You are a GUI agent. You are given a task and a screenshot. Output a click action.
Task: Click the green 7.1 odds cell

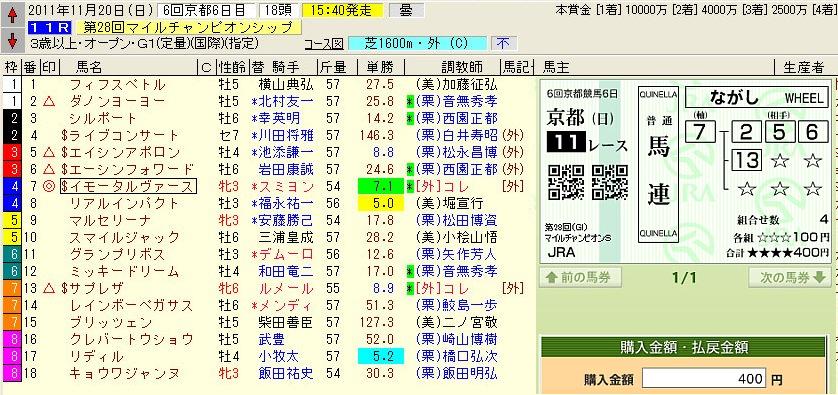click(x=381, y=186)
